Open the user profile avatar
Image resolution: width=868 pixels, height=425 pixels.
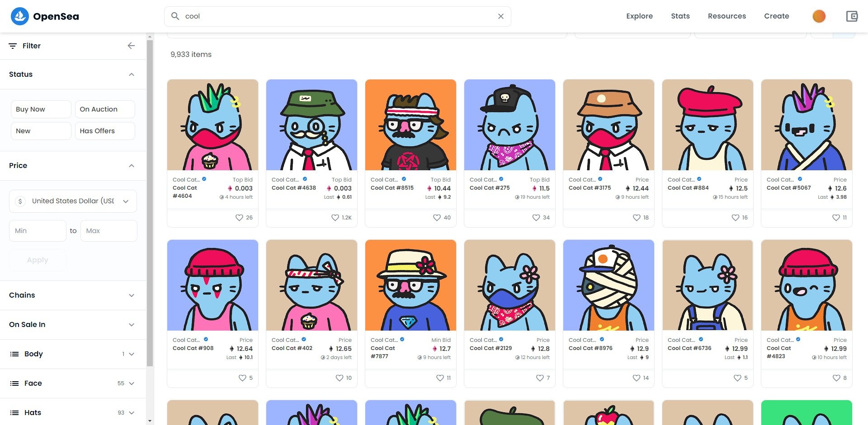(819, 16)
